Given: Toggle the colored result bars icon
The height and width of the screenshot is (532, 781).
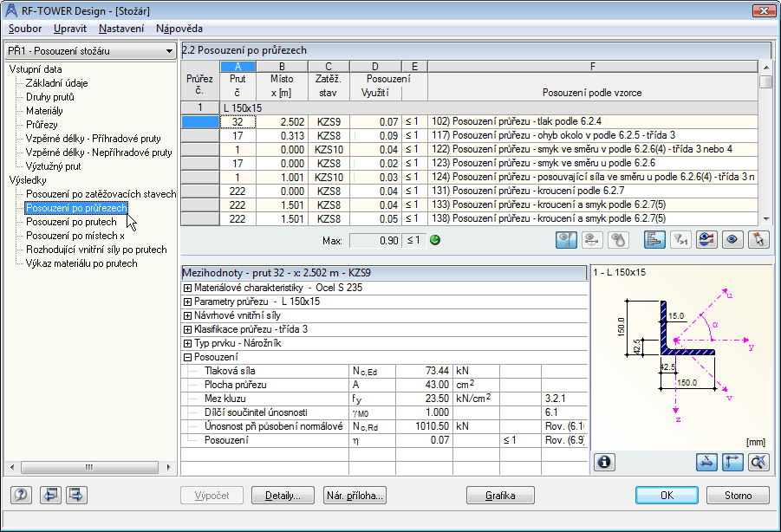Looking at the screenshot, I should click(654, 240).
